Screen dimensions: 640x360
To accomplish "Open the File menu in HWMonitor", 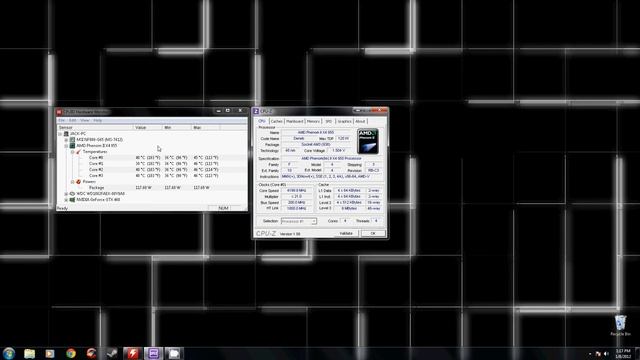I will pyautogui.click(x=62, y=120).
